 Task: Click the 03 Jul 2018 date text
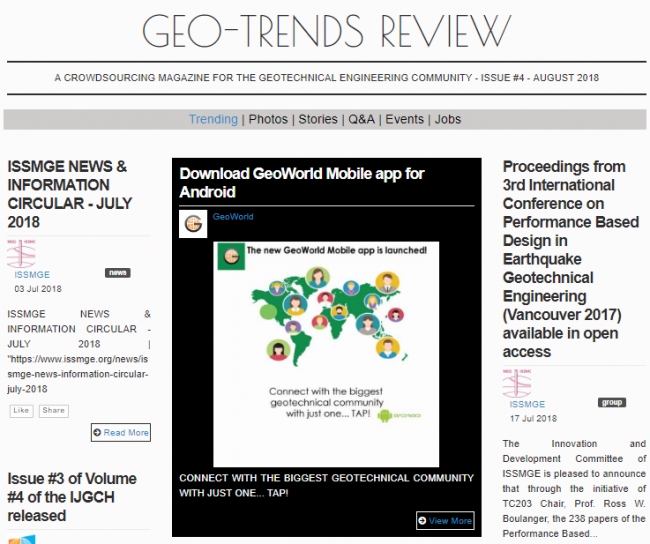click(38, 289)
